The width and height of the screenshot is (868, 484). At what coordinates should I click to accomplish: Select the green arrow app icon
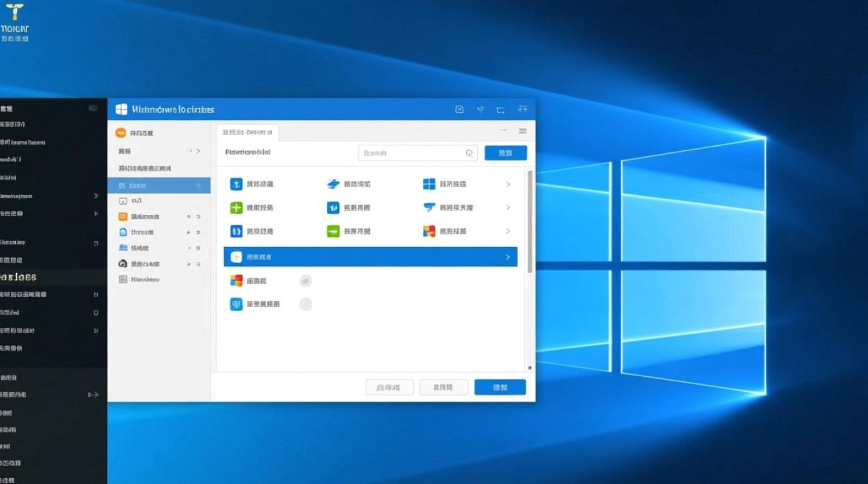click(x=334, y=231)
